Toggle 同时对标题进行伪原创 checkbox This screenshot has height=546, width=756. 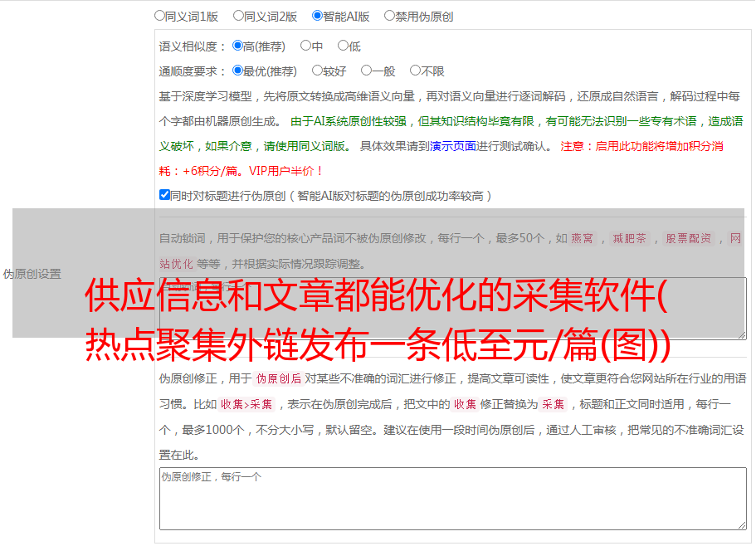coord(164,195)
